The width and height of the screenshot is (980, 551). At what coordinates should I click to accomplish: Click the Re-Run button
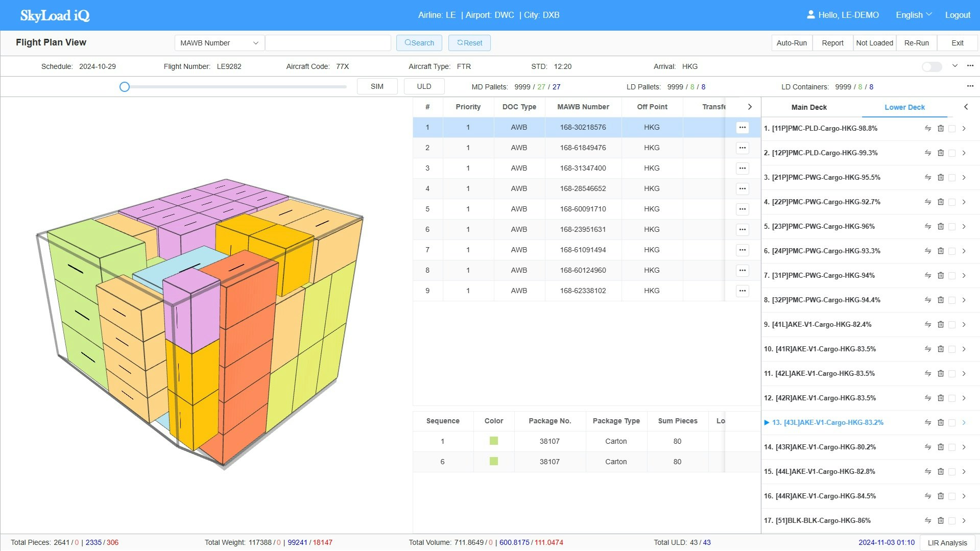click(x=916, y=43)
